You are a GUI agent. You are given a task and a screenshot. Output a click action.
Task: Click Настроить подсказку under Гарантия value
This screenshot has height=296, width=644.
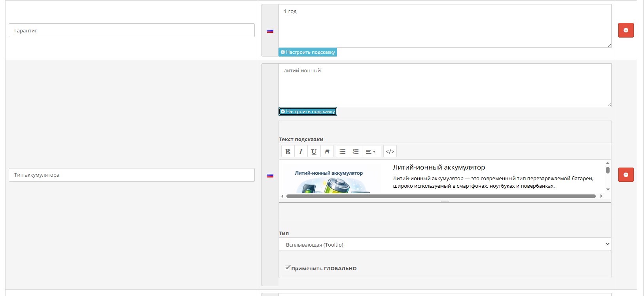[308, 52]
